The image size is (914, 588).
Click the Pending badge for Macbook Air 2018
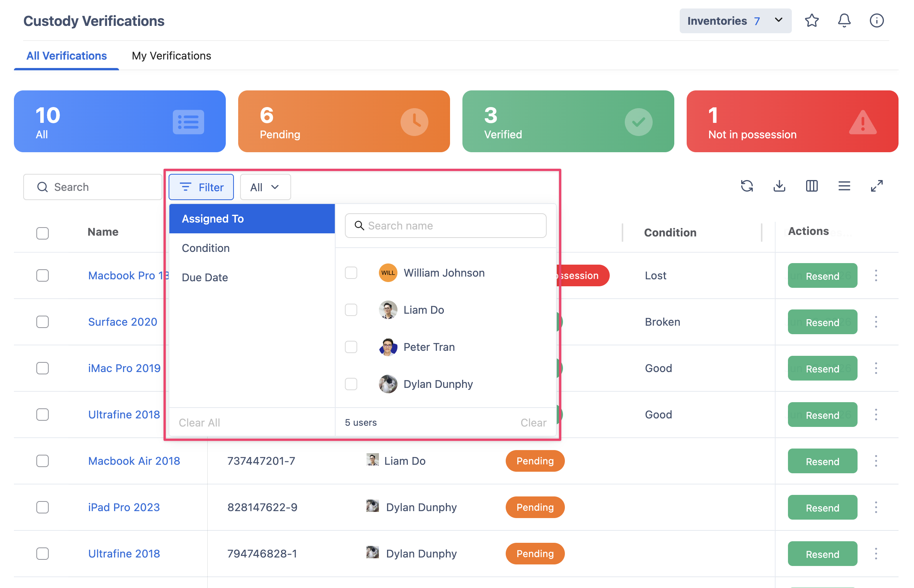coord(535,461)
